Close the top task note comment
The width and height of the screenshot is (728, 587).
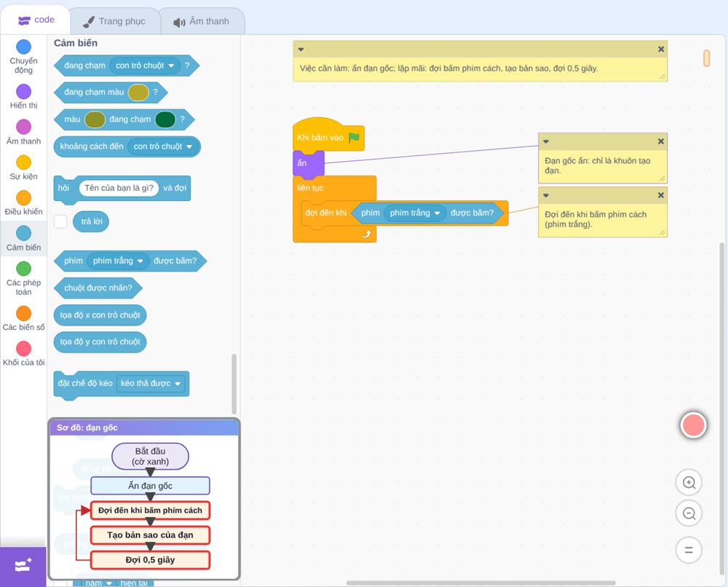pos(661,50)
